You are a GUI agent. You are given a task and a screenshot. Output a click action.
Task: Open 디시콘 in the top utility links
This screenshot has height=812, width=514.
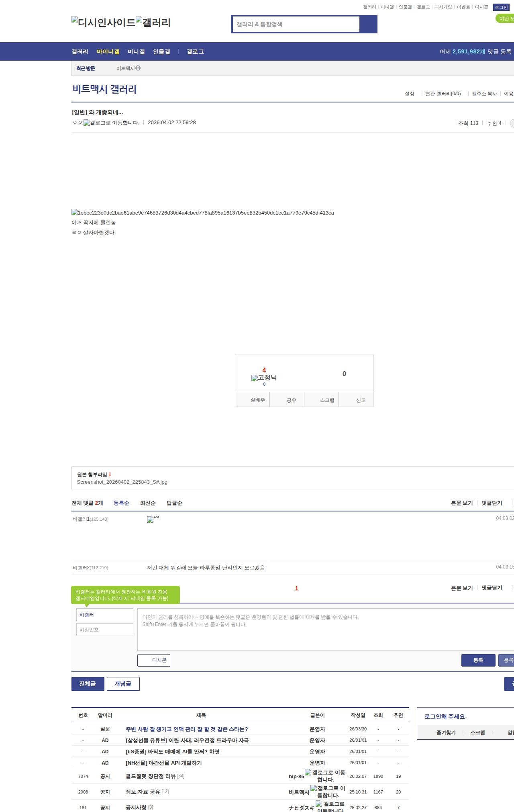tap(481, 7)
